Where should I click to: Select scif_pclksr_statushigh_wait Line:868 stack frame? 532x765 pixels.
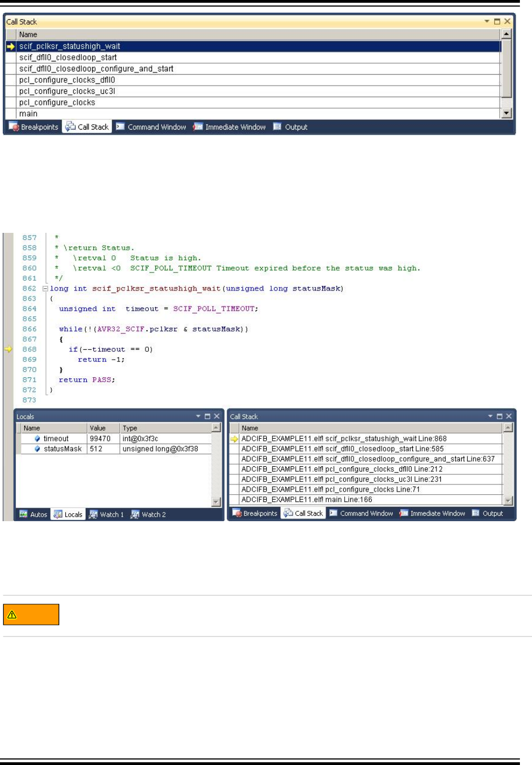pyautogui.click(x=367, y=439)
